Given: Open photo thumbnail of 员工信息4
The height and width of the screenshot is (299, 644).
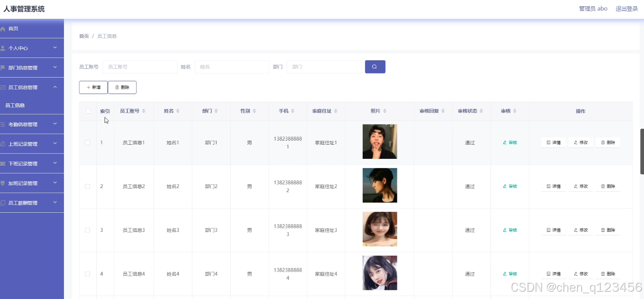Looking at the screenshot, I should [380, 273].
